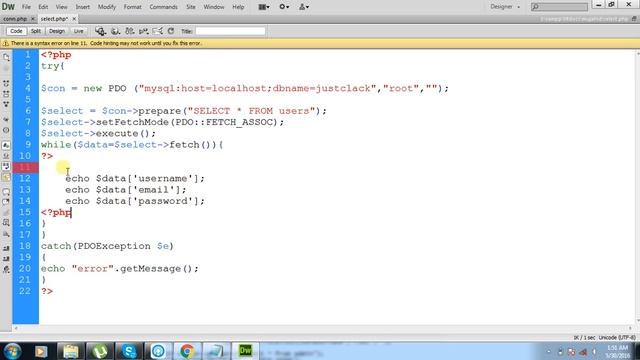Open the Window menu
The height and width of the screenshot is (360, 640).
pyautogui.click(x=214, y=7)
